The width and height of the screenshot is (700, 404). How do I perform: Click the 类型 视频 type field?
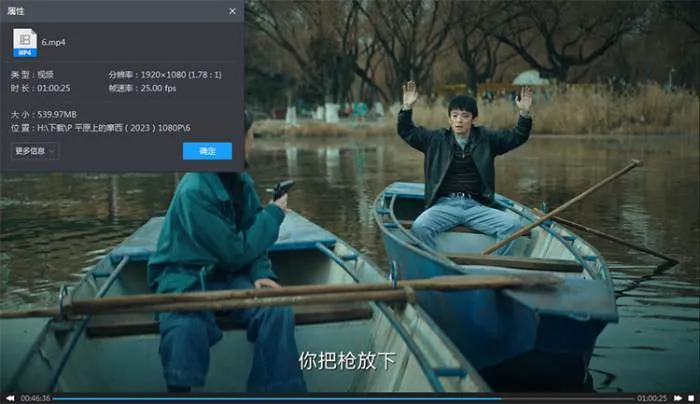pyautogui.click(x=45, y=74)
